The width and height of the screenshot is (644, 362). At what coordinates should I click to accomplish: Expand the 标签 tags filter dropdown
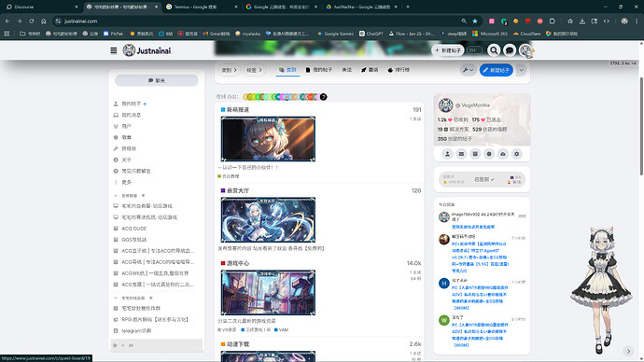(254, 70)
